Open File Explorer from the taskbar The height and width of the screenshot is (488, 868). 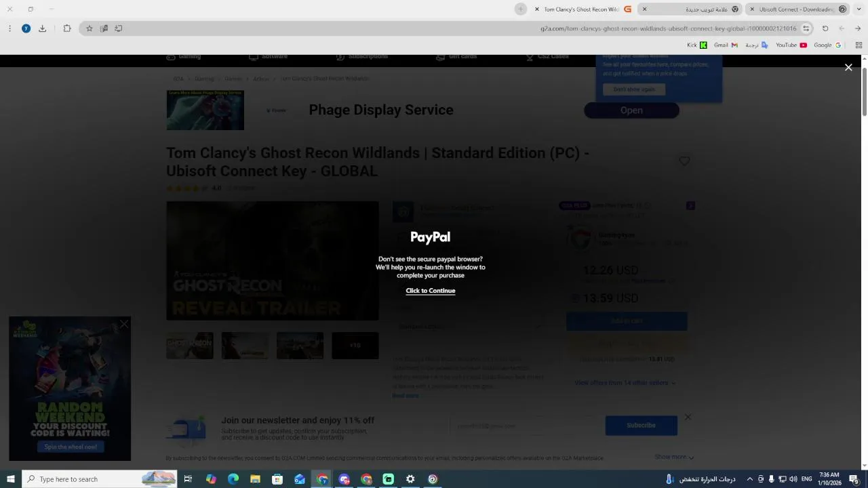[x=255, y=479]
